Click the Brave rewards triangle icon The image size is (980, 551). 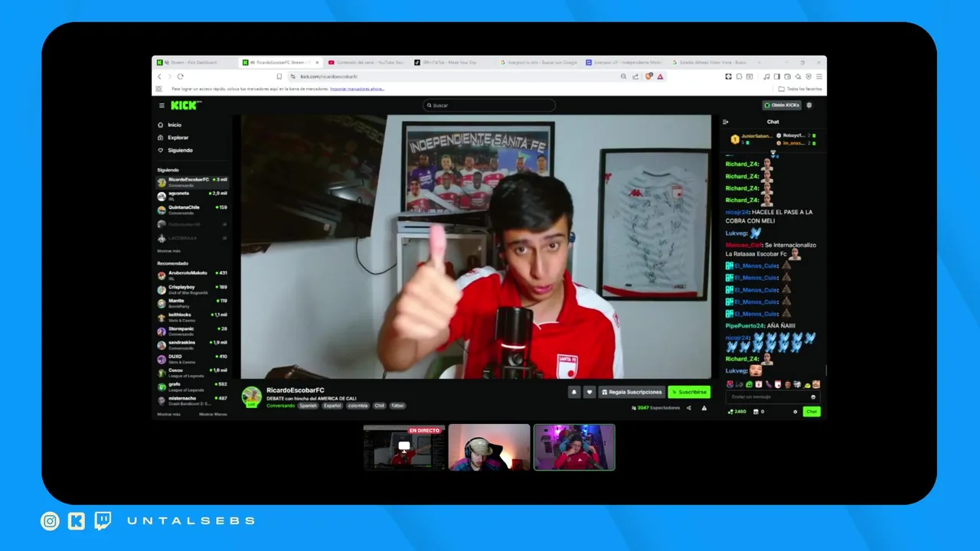coord(660,77)
